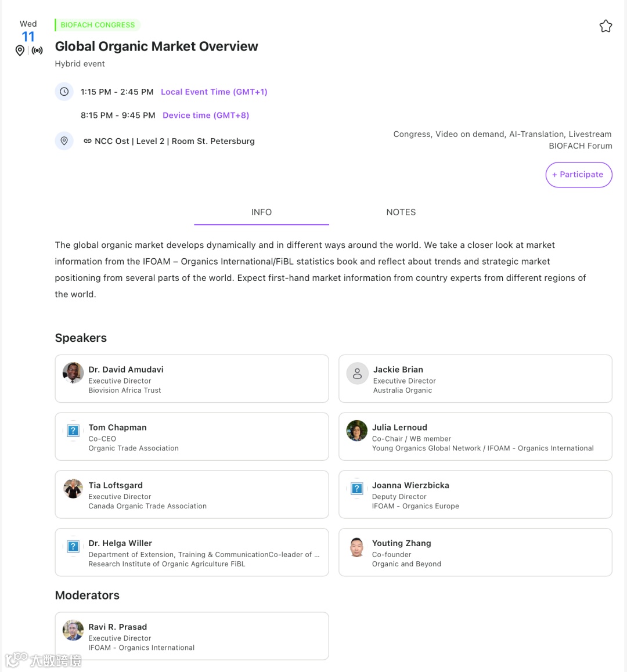Open Tia Loftsgard's profile photo
The image size is (627, 672).
(73, 489)
